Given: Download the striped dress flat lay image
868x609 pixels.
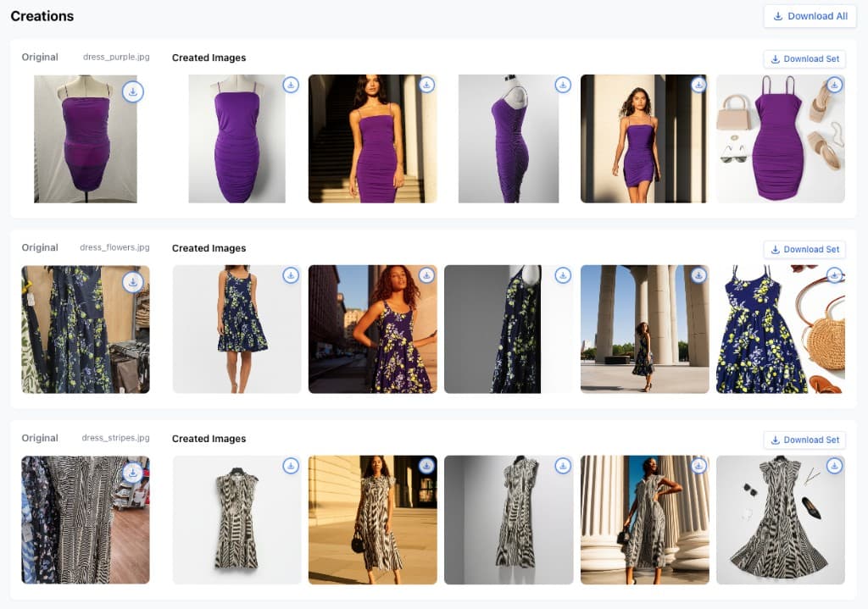Looking at the screenshot, I should (x=834, y=466).
